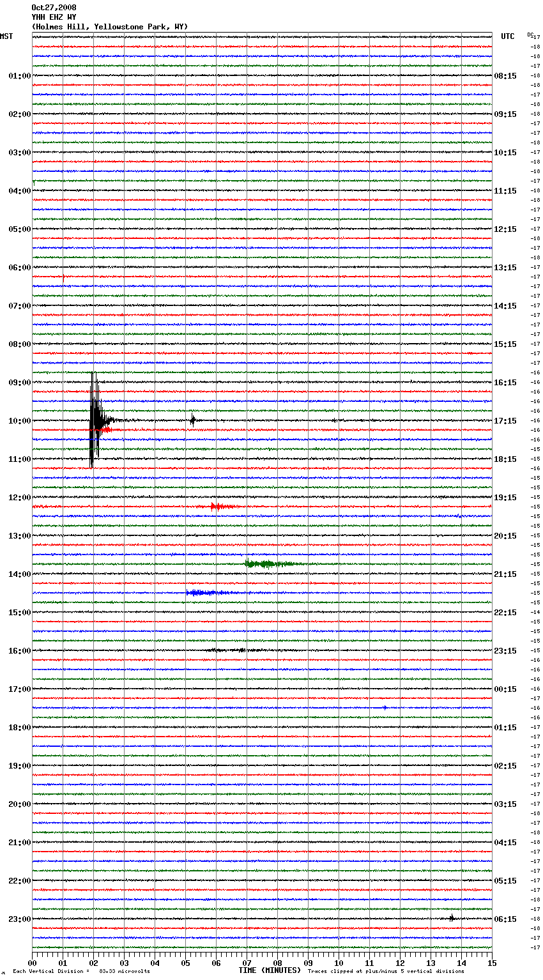Select the 10 minute axis tick label
The width and height of the screenshot is (543, 980).
(x=339, y=963)
